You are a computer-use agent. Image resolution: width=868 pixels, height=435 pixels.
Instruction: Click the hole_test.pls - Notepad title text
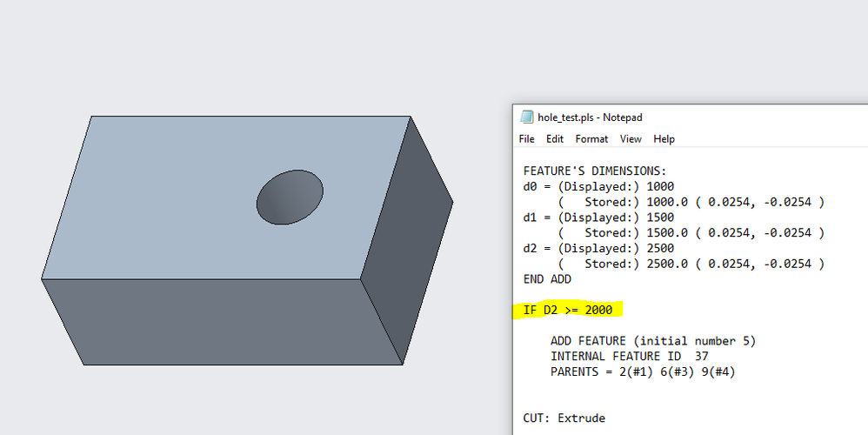(x=590, y=117)
